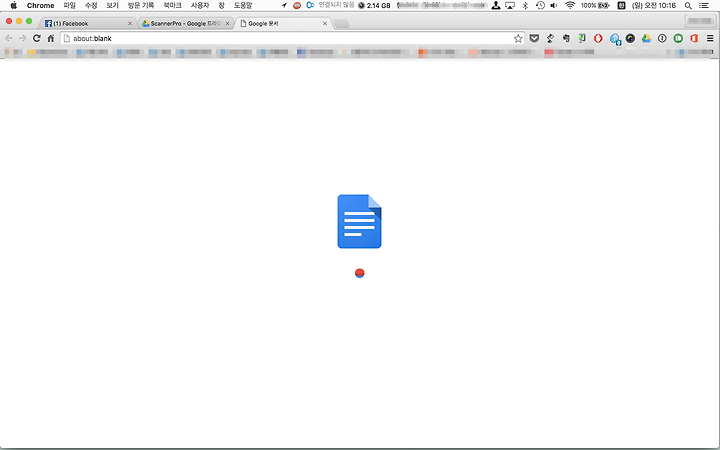Screen dimensions: 720x450
Task: Open the home page using house icon
Action: [51, 39]
